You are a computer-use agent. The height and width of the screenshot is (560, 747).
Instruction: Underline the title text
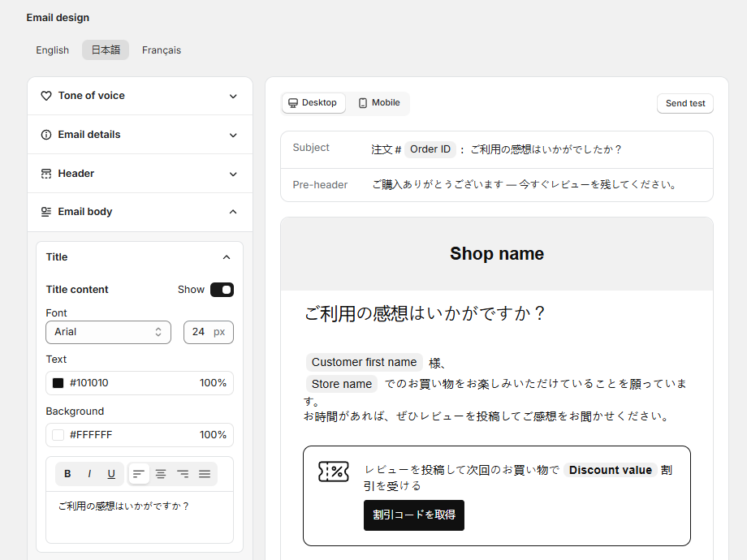pos(111,474)
